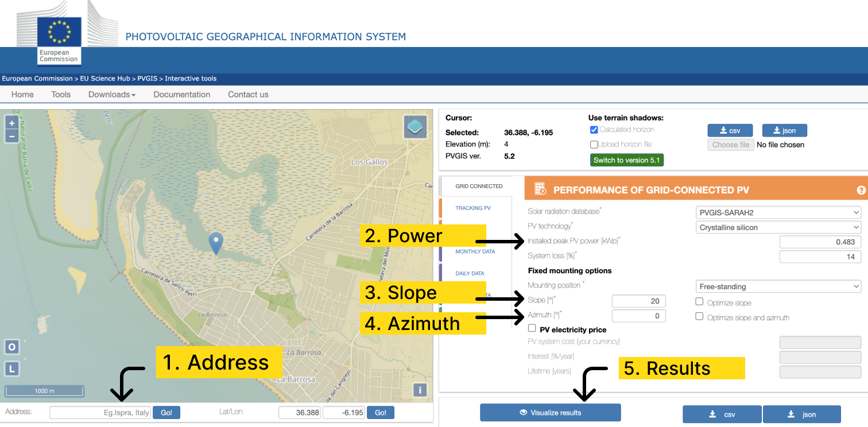Enable the Optimize slope checkbox
This screenshot has width=868, height=427.
[x=699, y=301]
